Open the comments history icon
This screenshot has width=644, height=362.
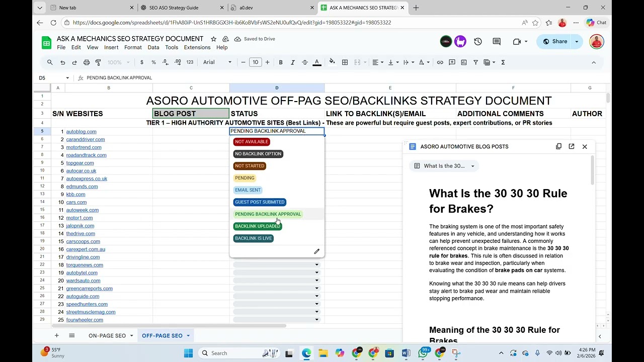point(497,42)
